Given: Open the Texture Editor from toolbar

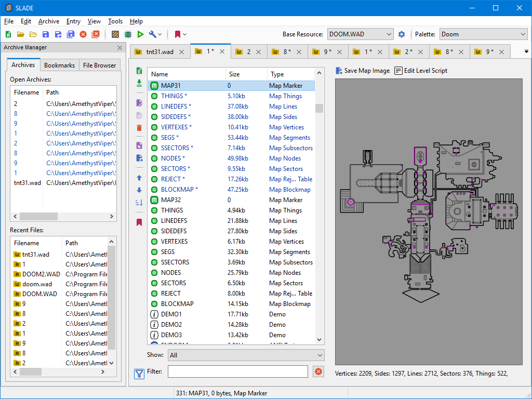Looking at the screenshot, I should 115,34.
